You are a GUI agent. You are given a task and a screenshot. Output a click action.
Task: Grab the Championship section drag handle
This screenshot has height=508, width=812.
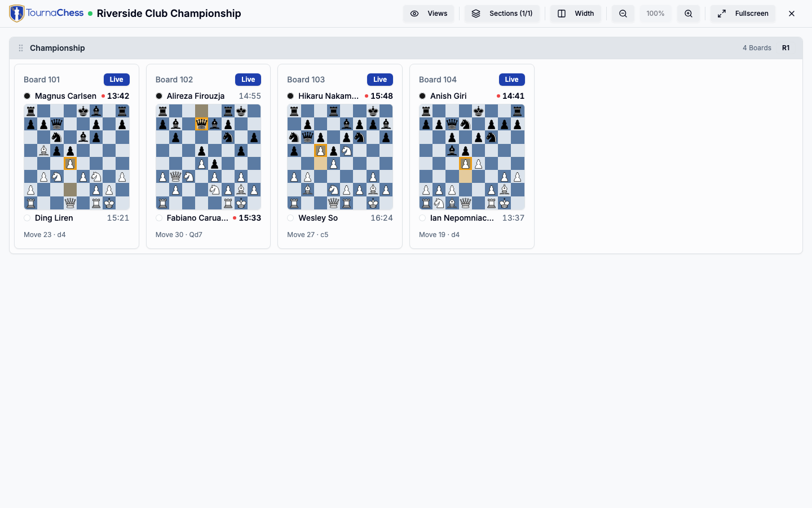(21, 48)
